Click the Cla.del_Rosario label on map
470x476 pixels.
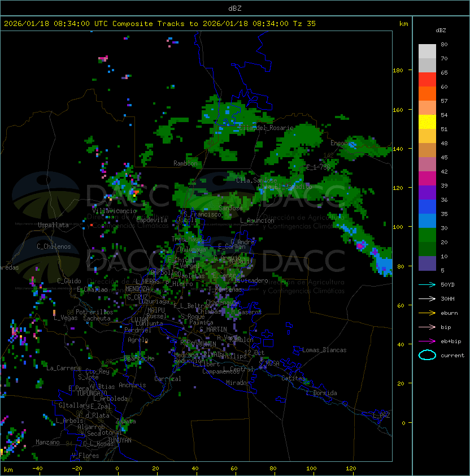click(267, 128)
